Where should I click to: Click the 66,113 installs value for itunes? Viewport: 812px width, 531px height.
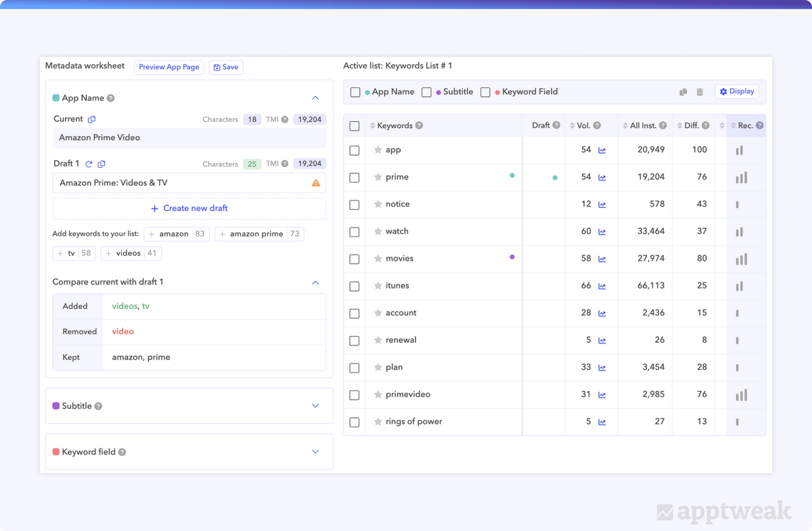pos(651,286)
